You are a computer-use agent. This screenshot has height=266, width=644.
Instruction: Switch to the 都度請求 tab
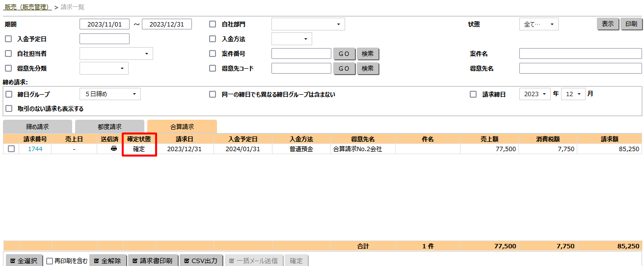[109, 127]
